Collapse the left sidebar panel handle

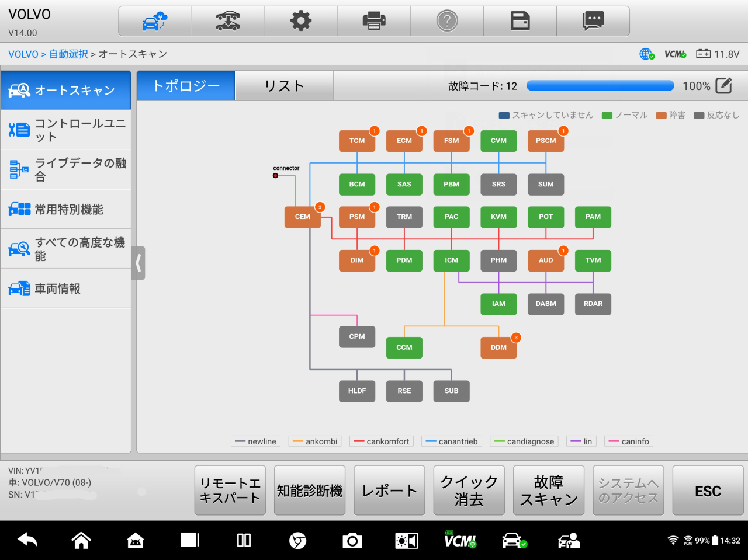(138, 263)
